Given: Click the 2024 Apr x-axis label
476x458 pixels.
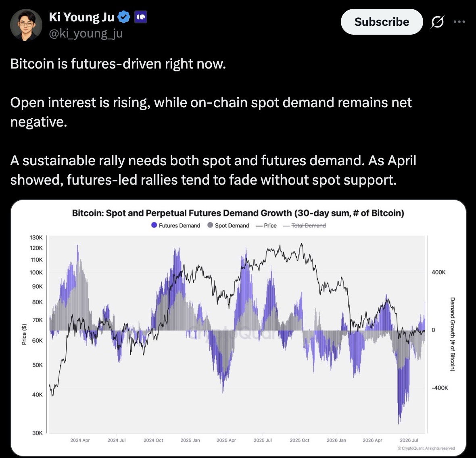Looking at the screenshot, I should [x=80, y=440].
